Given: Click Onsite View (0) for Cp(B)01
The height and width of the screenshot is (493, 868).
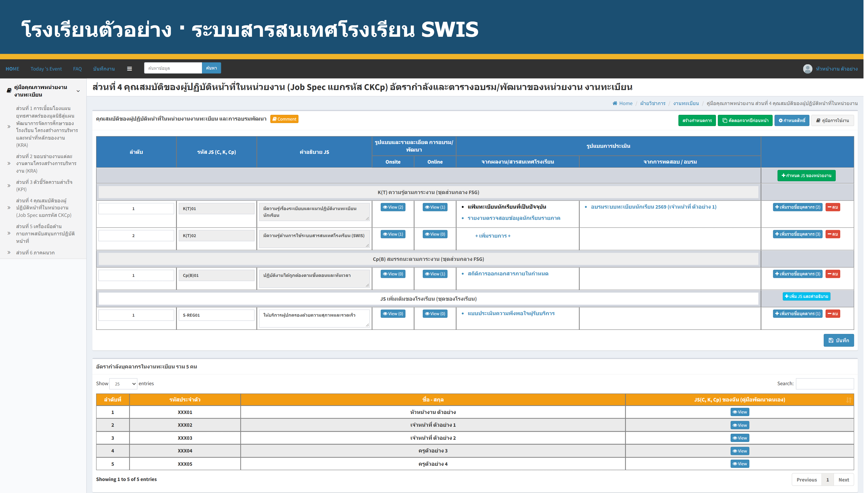Looking at the screenshot, I should (393, 274).
